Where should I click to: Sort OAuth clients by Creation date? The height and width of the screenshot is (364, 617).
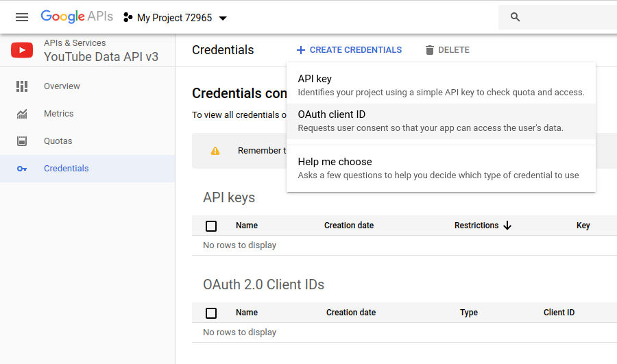(351, 313)
